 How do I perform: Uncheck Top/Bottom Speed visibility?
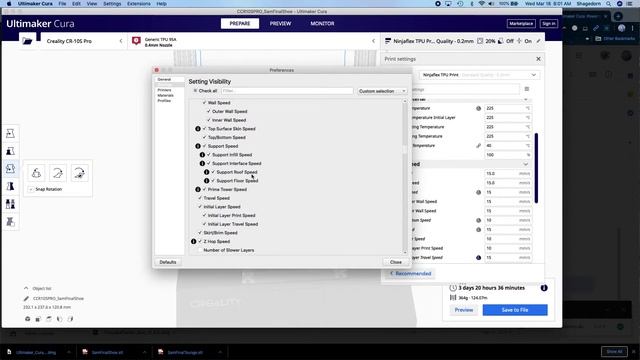(204, 137)
